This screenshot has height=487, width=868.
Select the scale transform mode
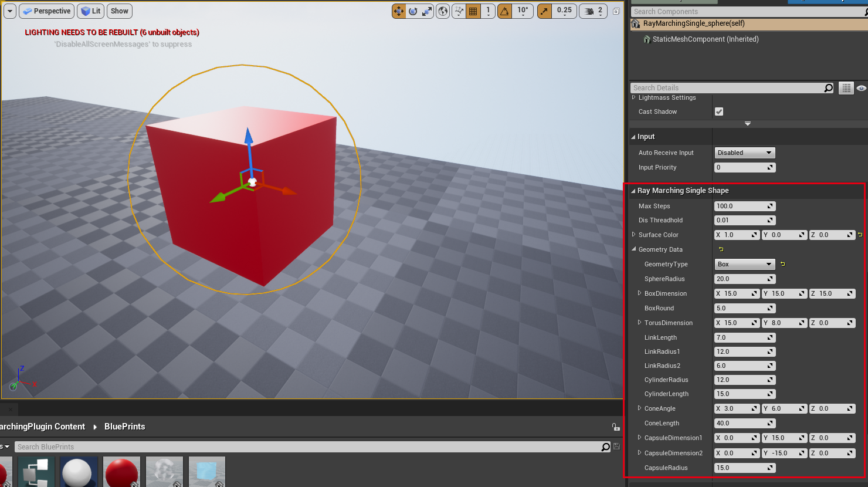point(427,11)
